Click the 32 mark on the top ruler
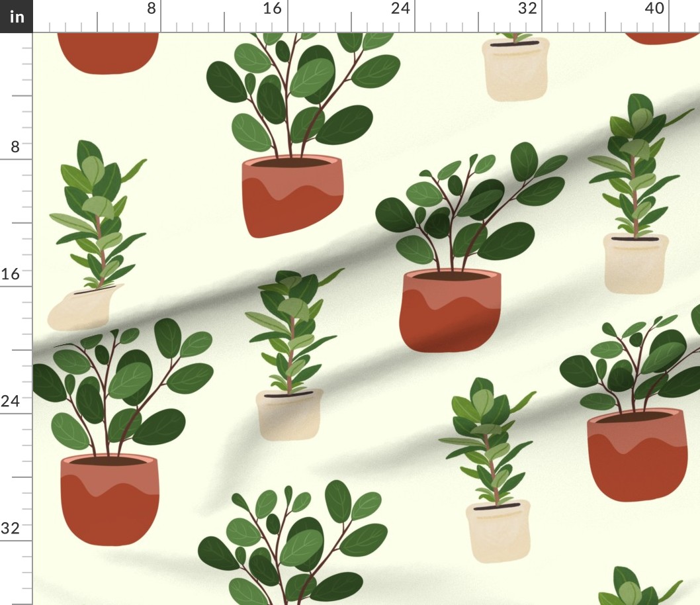This screenshot has width=700, height=605. pyautogui.click(x=527, y=8)
